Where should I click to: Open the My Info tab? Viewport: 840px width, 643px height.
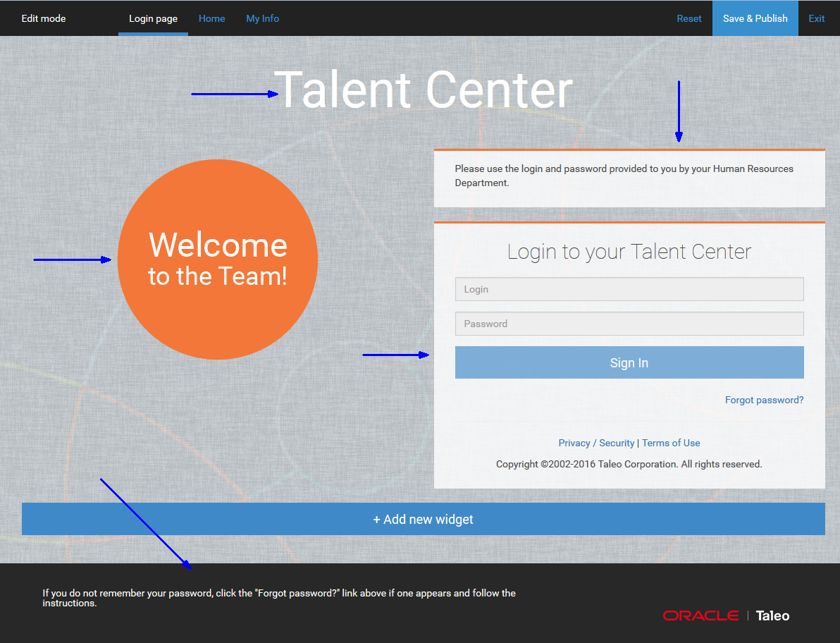(x=262, y=19)
